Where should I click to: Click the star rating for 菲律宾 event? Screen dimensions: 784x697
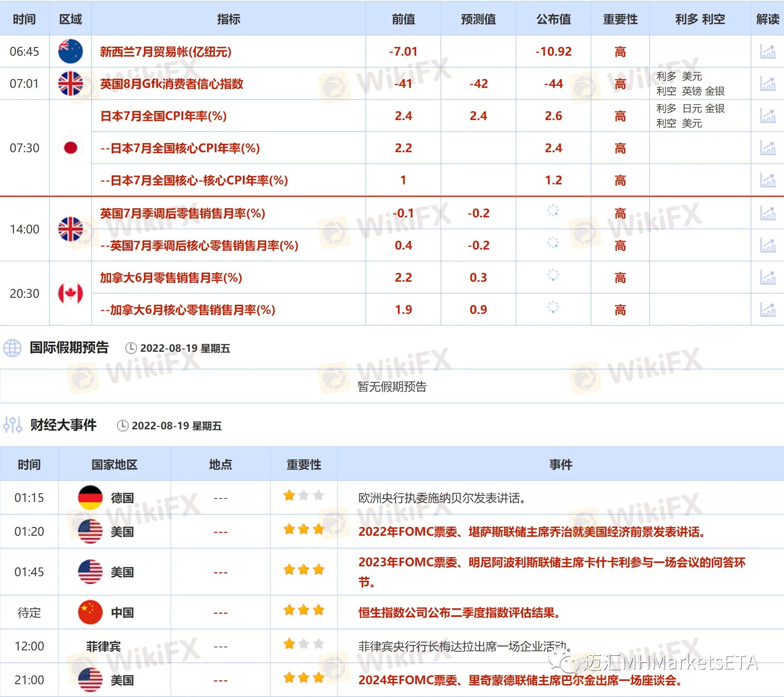point(304,644)
